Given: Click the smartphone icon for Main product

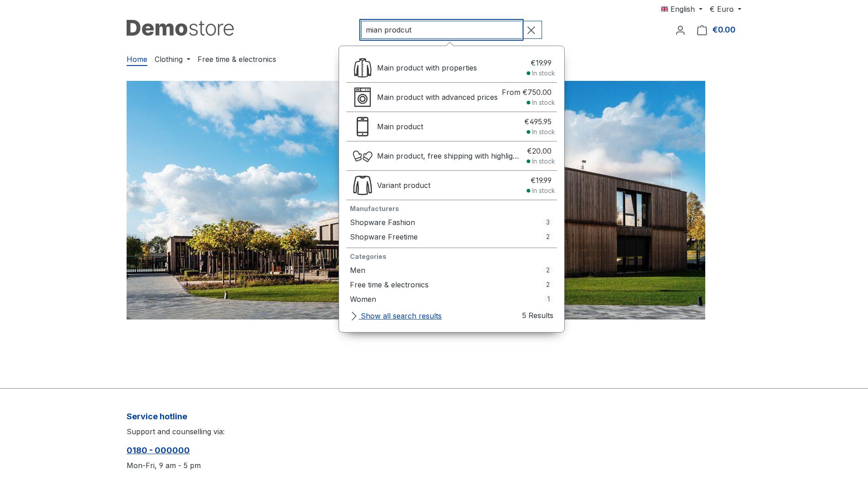Looking at the screenshot, I should (x=363, y=127).
